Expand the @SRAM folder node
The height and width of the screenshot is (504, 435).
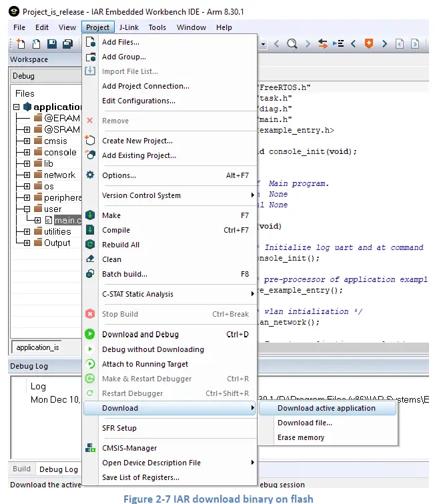point(27,129)
